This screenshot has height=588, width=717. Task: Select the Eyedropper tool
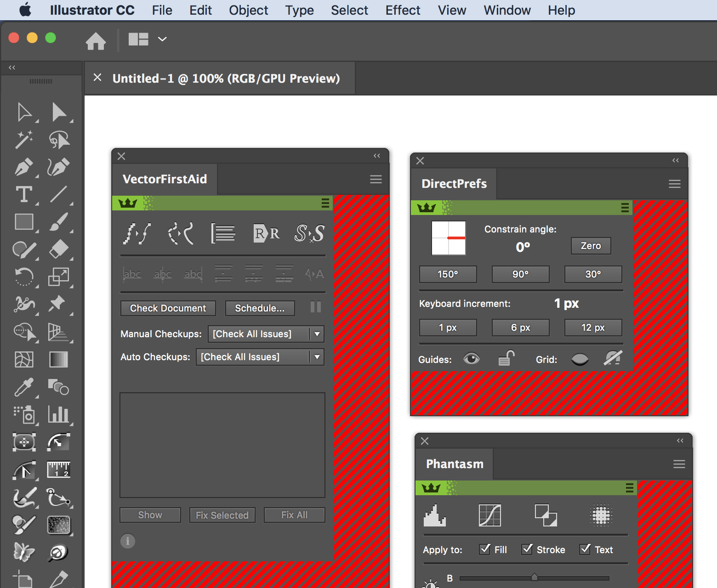point(23,387)
